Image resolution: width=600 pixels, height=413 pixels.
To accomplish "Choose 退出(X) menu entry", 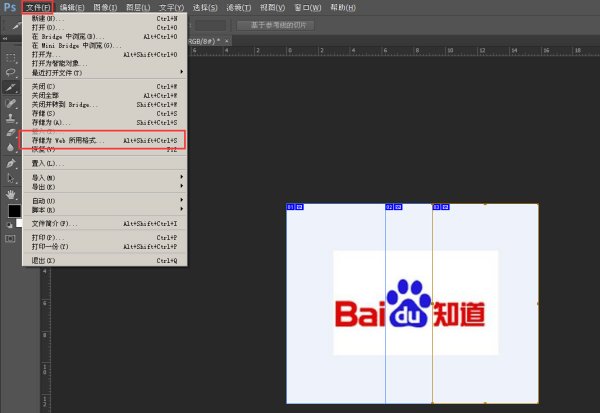I will [x=104, y=261].
